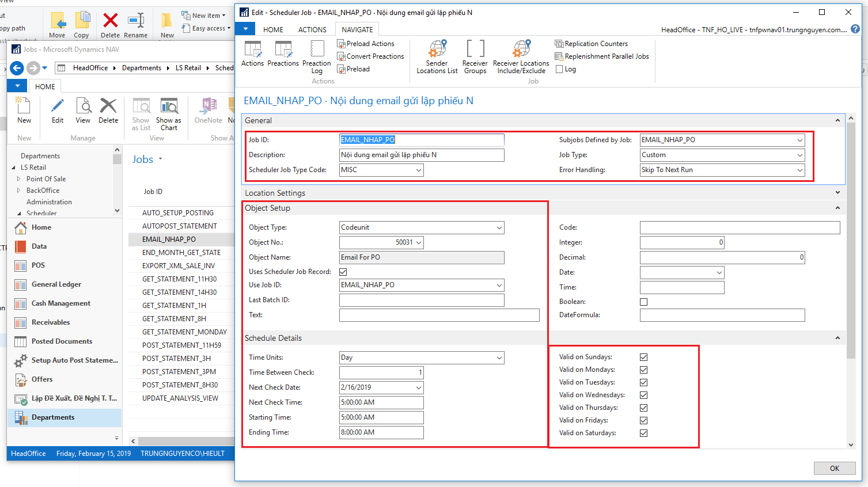This screenshot has height=487, width=868.
Task: Toggle Uses Scheduler Job Record checkbox
Action: tap(343, 272)
